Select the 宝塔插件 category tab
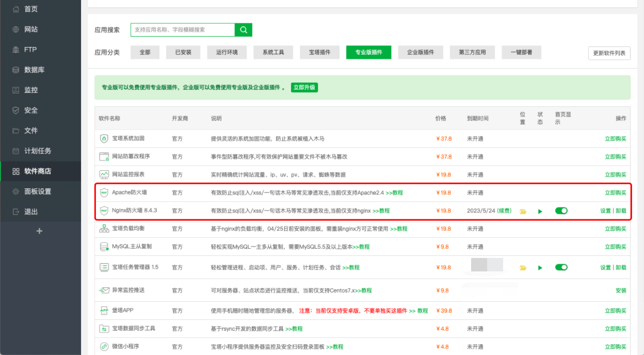This screenshot has height=355, width=644. click(x=320, y=52)
